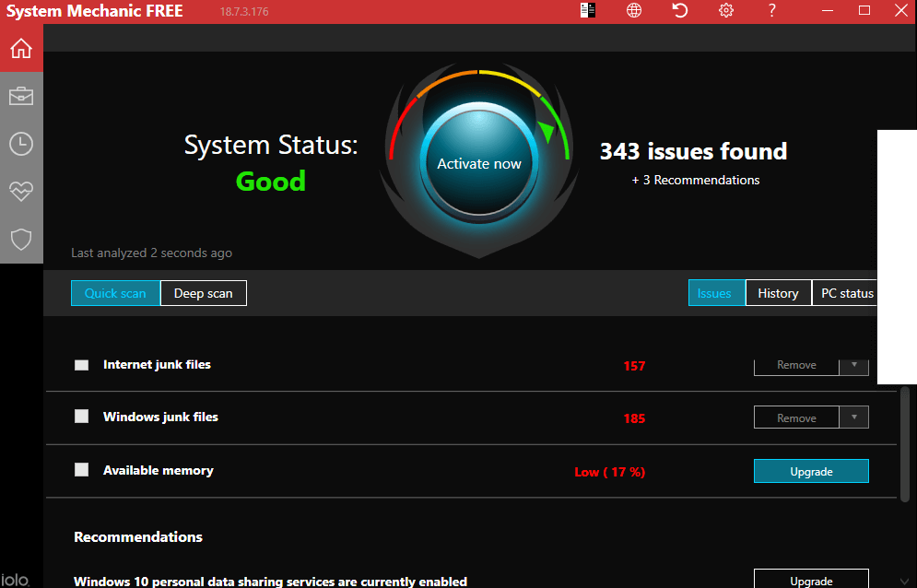Select the History tab
The height and width of the screenshot is (588, 917).
(x=779, y=293)
